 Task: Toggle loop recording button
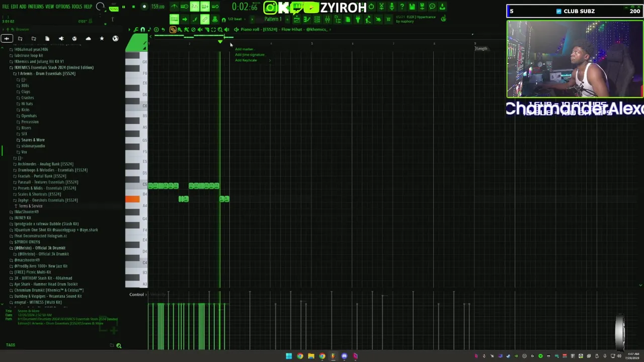click(215, 7)
